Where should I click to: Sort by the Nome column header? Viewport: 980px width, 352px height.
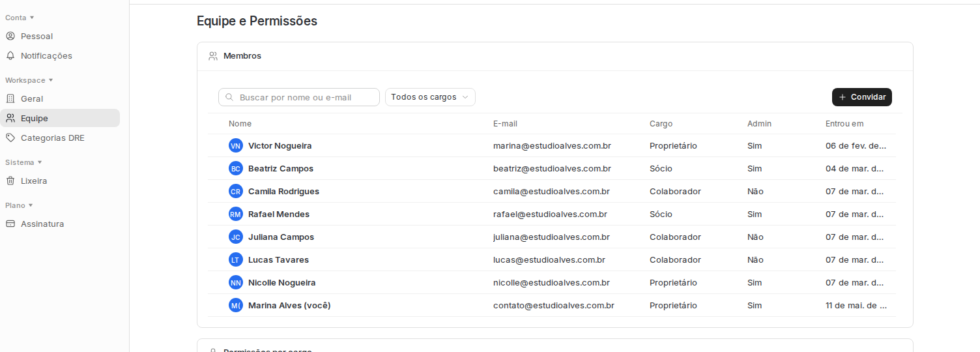[x=240, y=123]
